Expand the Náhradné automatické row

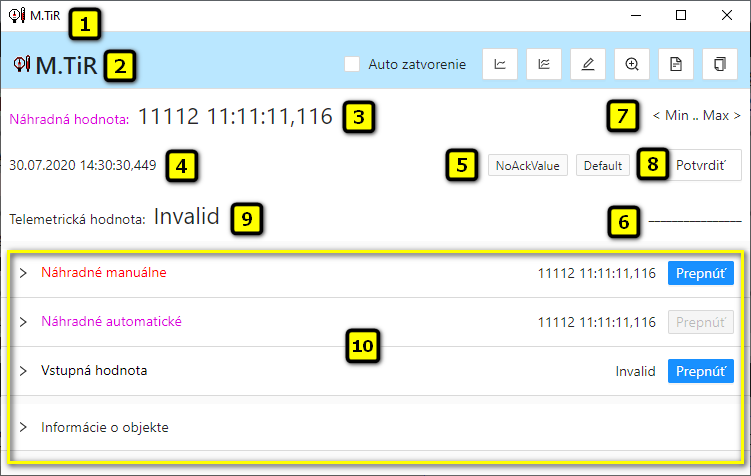23,322
